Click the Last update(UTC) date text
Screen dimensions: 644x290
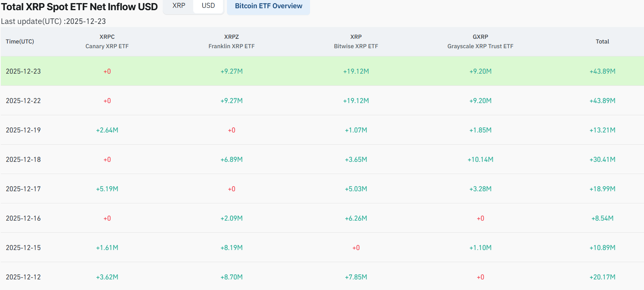(x=53, y=21)
